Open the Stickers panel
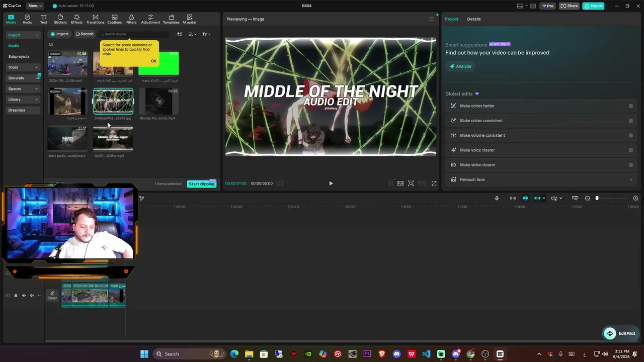The height and width of the screenshot is (362, 644). coord(60,19)
